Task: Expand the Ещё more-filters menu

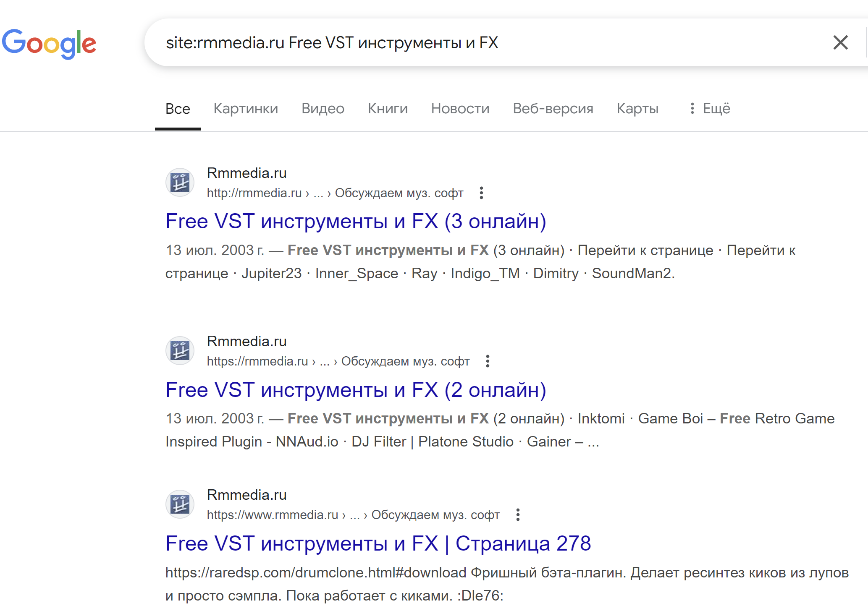Action: [710, 109]
